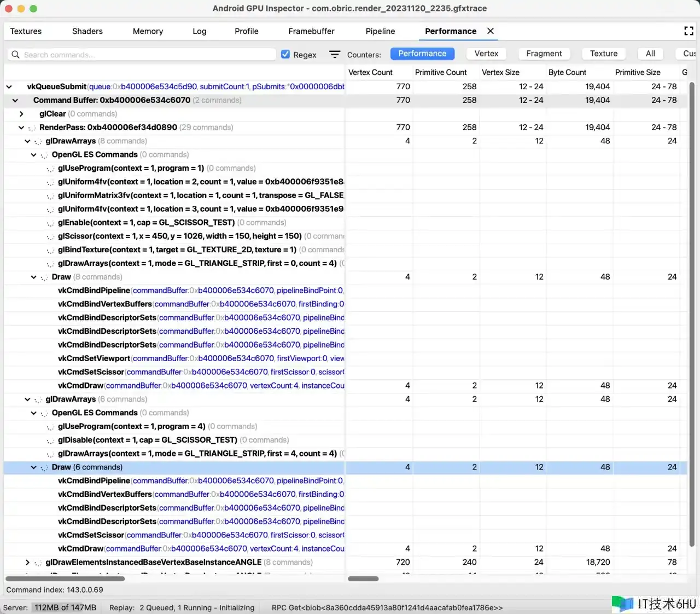Sort by the Primitive Count column header
Image resolution: width=700 pixels, height=614 pixels.
click(x=441, y=72)
